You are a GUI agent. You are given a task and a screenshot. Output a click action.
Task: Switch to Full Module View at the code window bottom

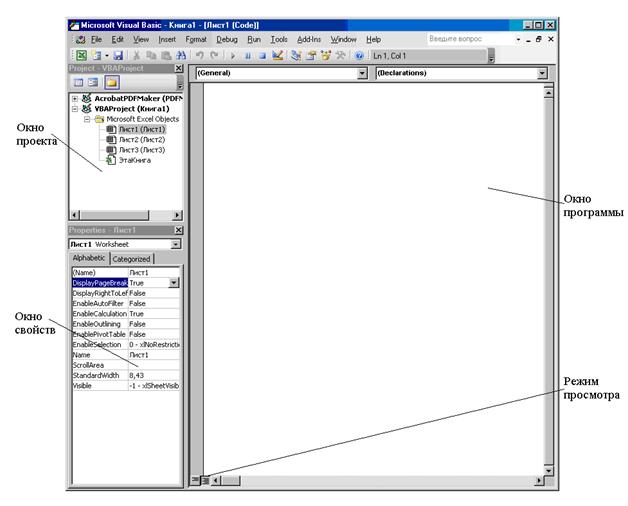(x=205, y=479)
